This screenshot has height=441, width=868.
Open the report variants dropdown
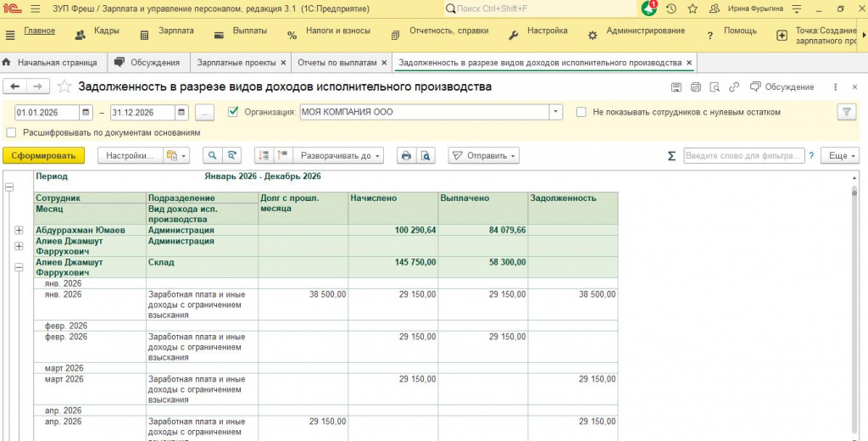coord(176,156)
